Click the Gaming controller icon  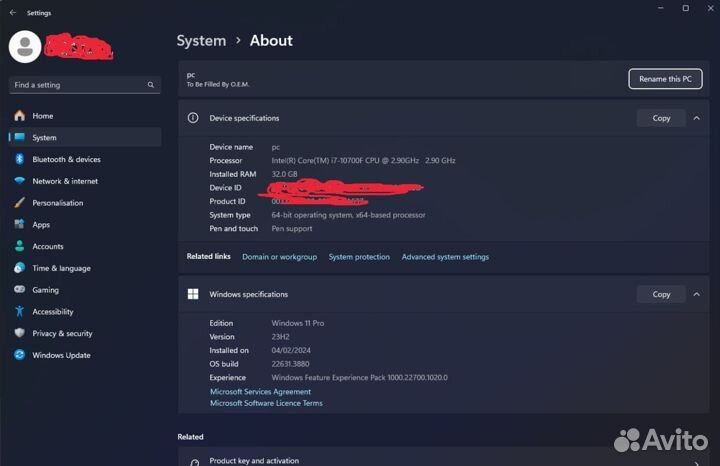[19, 289]
